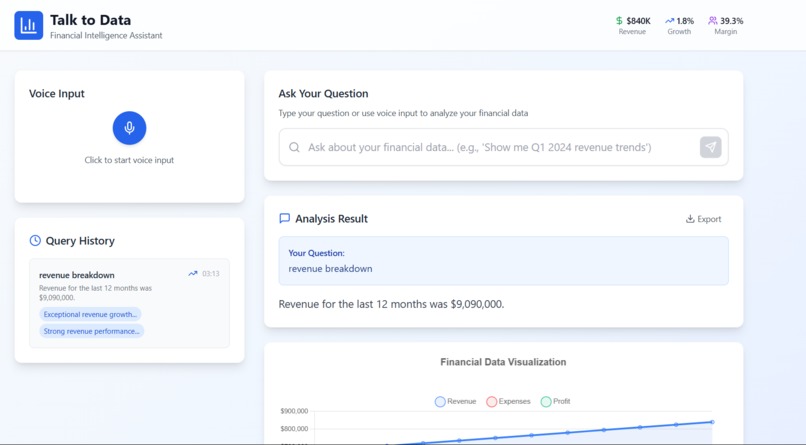This screenshot has width=806, height=445.
Task: Open the revenue breakdown history entry
Action: point(130,303)
